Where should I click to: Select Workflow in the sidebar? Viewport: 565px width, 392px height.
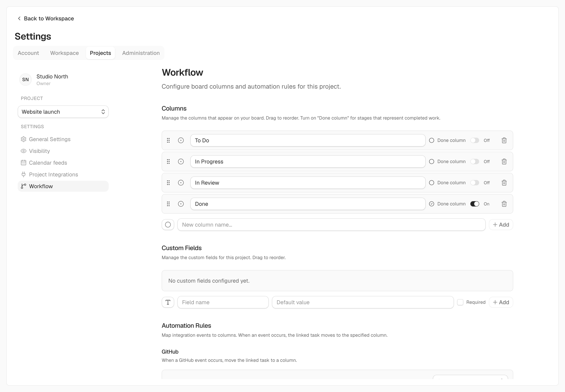point(63,186)
